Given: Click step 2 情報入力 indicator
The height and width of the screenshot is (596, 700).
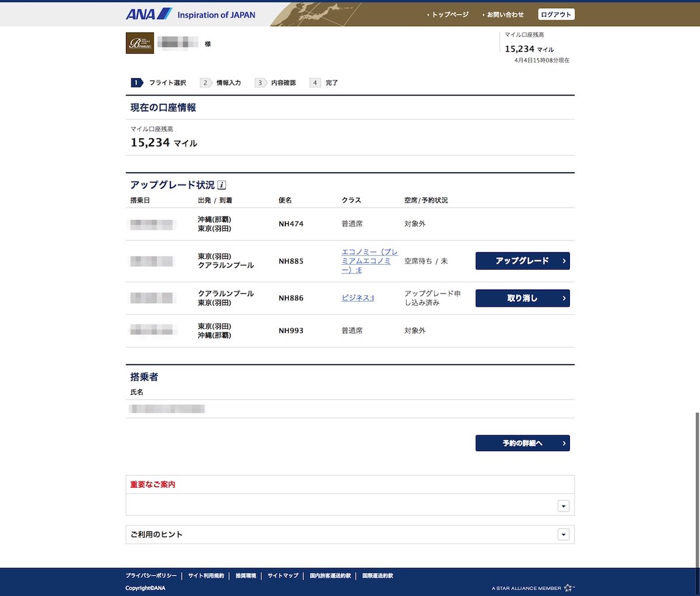Looking at the screenshot, I should coord(220,83).
